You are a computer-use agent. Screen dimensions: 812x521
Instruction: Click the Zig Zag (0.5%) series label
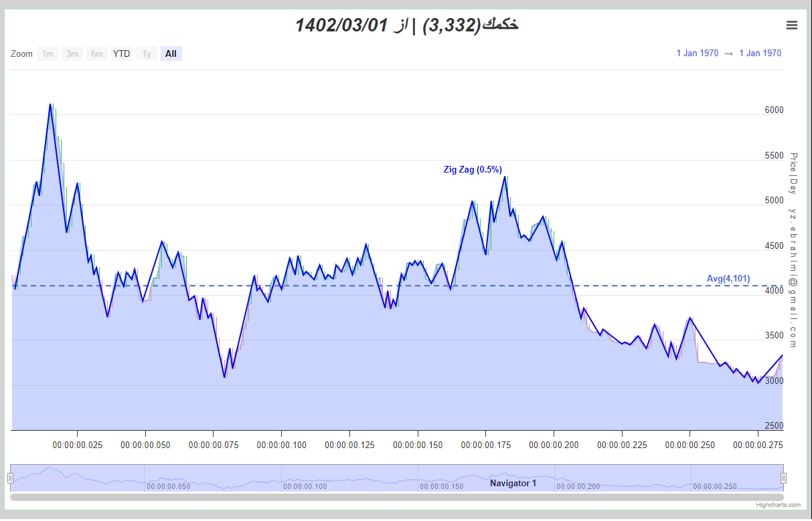(x=473, y=170)
